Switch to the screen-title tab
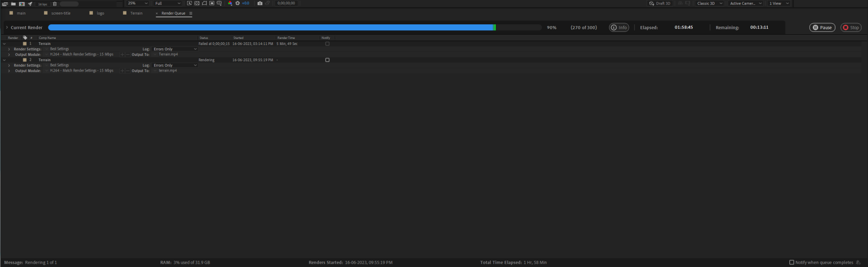Screen dimensions: 868x267 point(60,14)
